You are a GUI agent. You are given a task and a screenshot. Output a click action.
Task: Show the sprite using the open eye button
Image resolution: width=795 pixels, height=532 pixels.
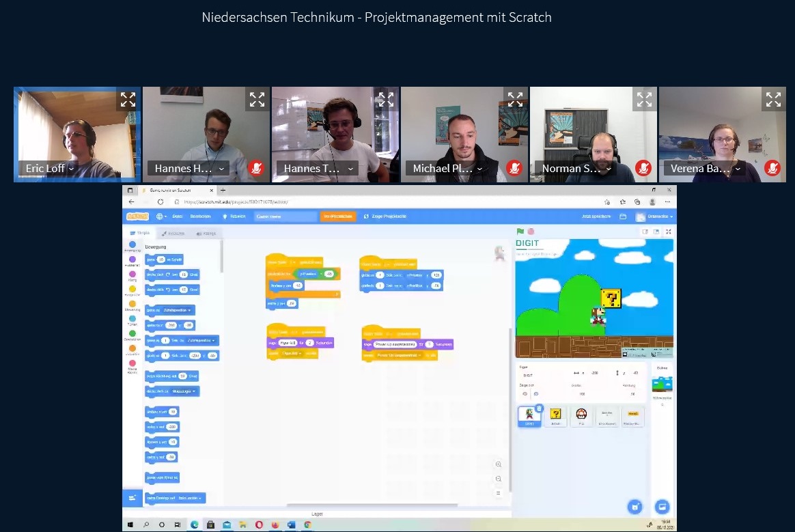pos(525,393)
